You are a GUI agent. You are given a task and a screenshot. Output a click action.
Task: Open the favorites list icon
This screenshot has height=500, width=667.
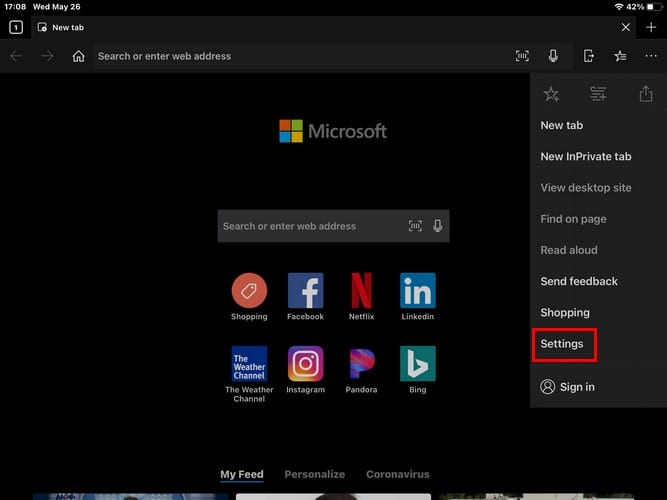[620, 56]
